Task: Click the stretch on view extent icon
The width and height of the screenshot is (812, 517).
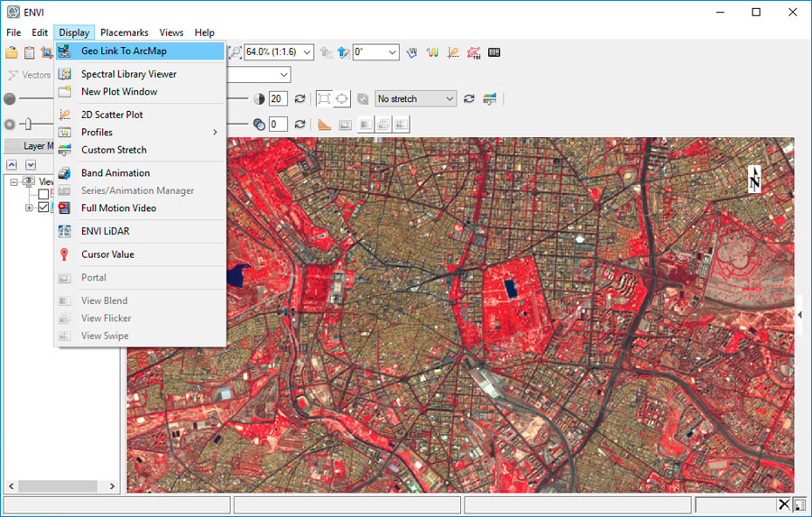Action: 342,98
